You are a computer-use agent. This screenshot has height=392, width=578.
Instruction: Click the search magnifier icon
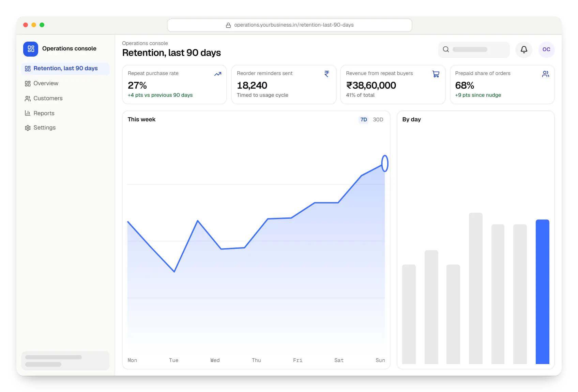446,49
